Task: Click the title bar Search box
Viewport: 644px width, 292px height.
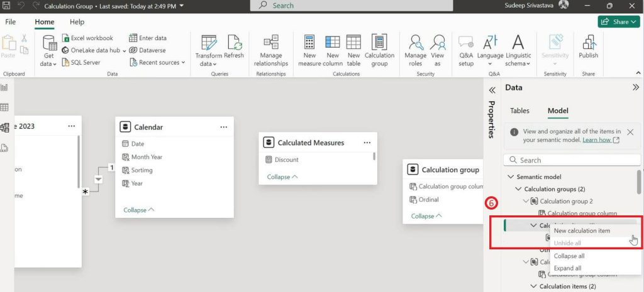Action: (351, 6)
